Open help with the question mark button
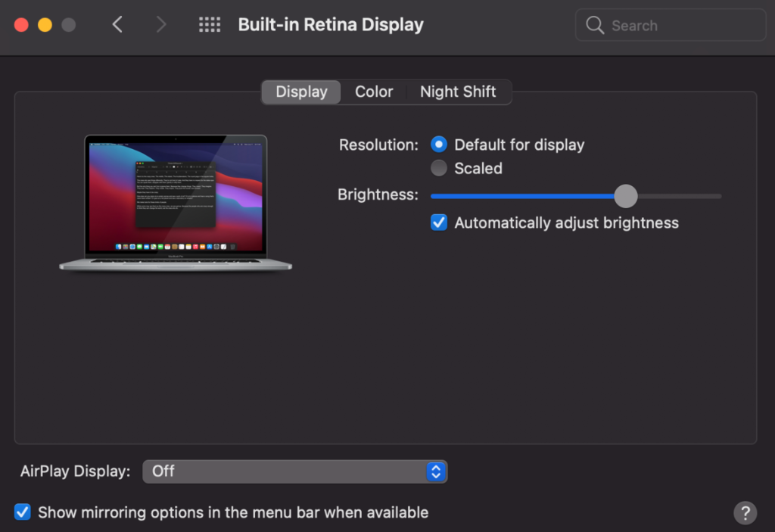This screenshot has height=532, width=775. tap(745, 512)
